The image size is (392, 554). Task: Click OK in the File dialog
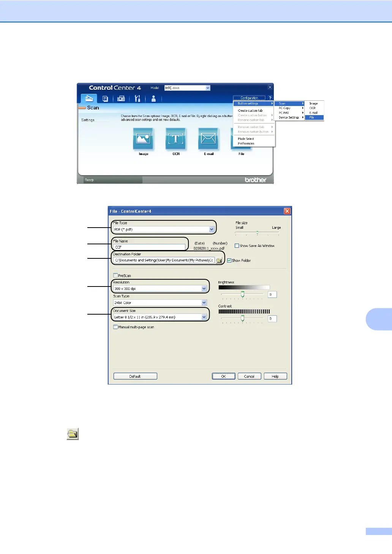pos(223,376)
